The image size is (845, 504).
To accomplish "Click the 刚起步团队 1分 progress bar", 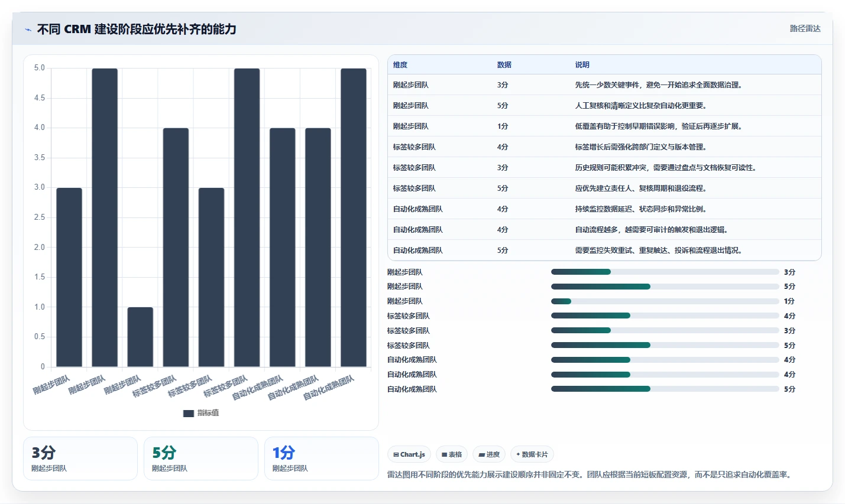I will coord(665,301).
